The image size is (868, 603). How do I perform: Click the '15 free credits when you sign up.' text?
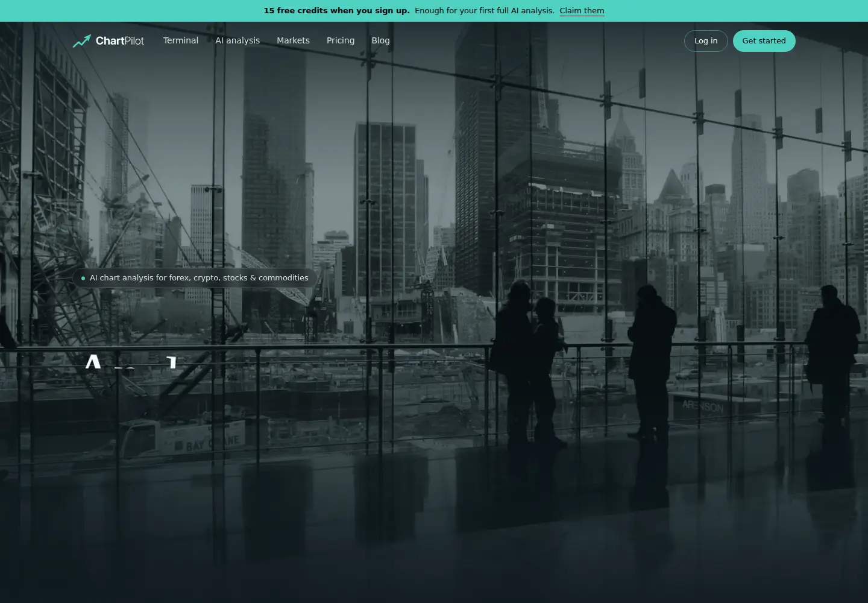pyautogui.click(x=336, y=11)
